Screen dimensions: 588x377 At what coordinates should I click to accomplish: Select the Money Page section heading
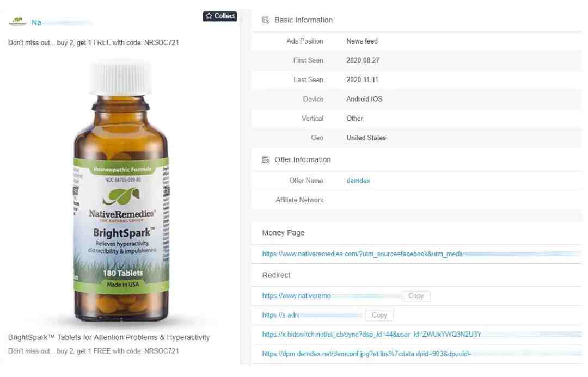click(283, 233)
